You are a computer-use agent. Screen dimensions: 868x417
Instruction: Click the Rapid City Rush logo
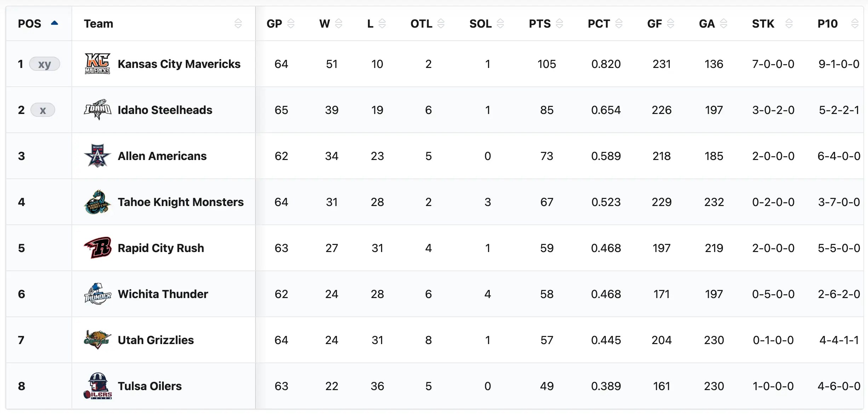[97, 248]
